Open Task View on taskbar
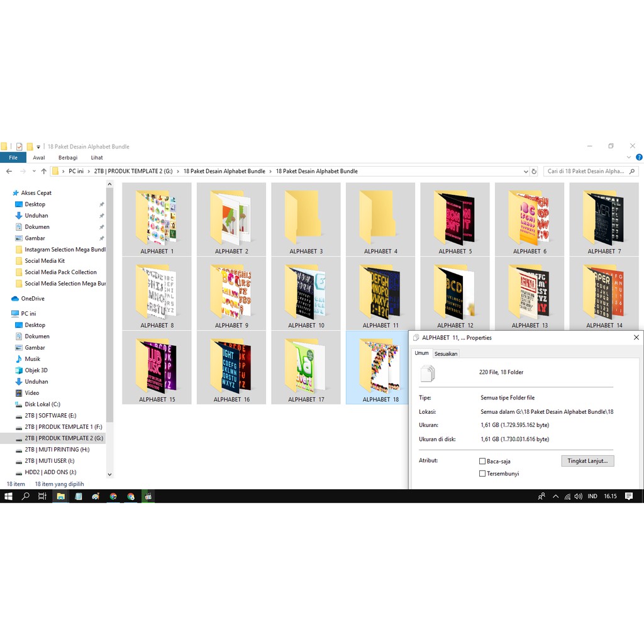This screenshot has height=644, width=644. pyautogui.click(x=42, y=496)
